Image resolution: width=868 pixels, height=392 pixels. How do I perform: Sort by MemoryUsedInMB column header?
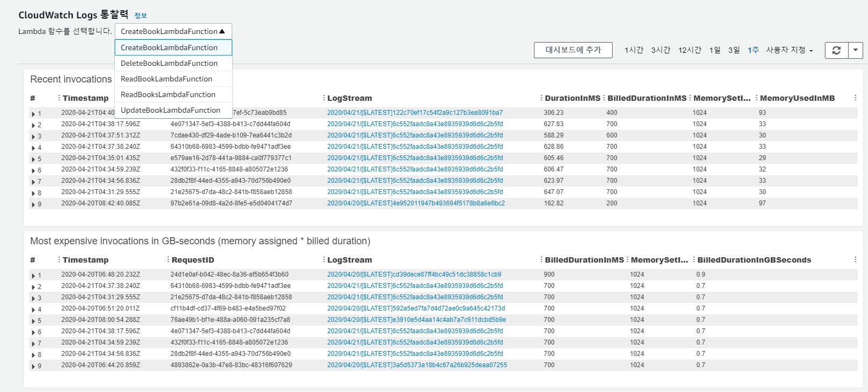click(x=797, y=98)
